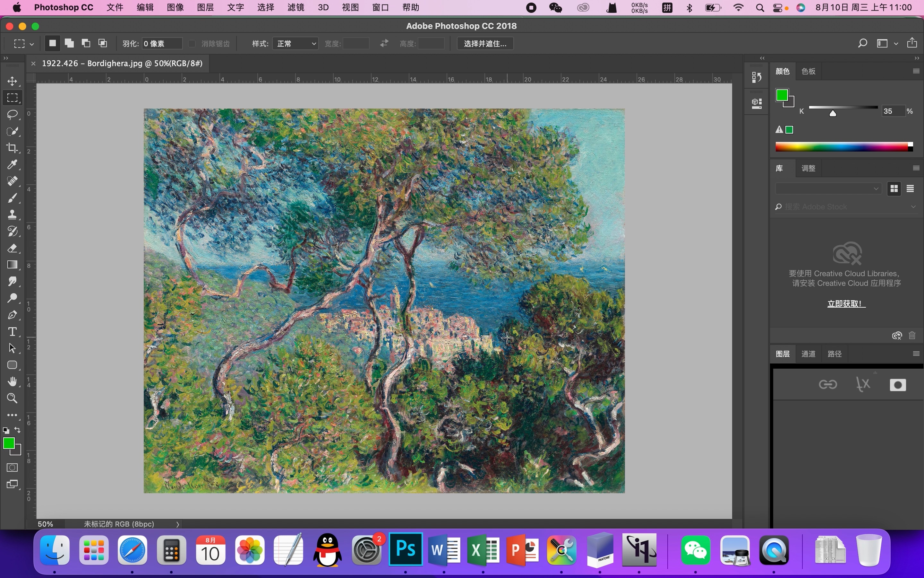This screenshot has height=578, width=924.
Task: Open the 图层 menu
Action: pyautogui.click(x=205, y=7)
